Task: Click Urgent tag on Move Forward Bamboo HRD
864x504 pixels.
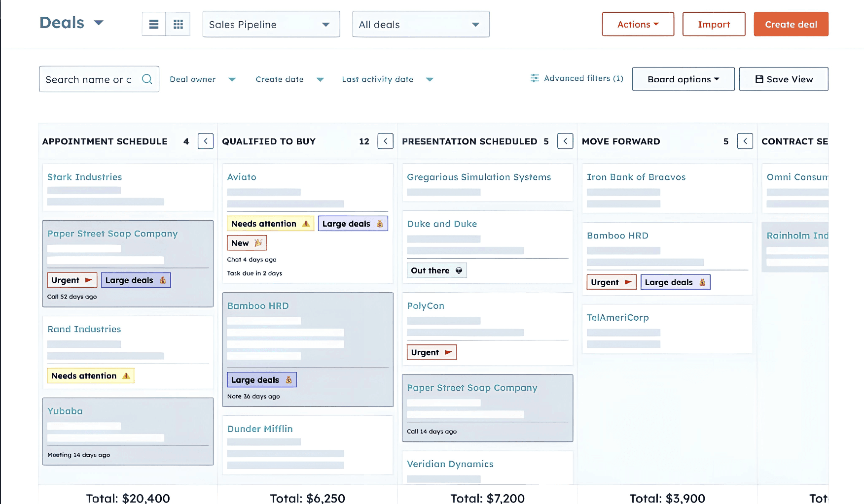Action: click(612, 282)
